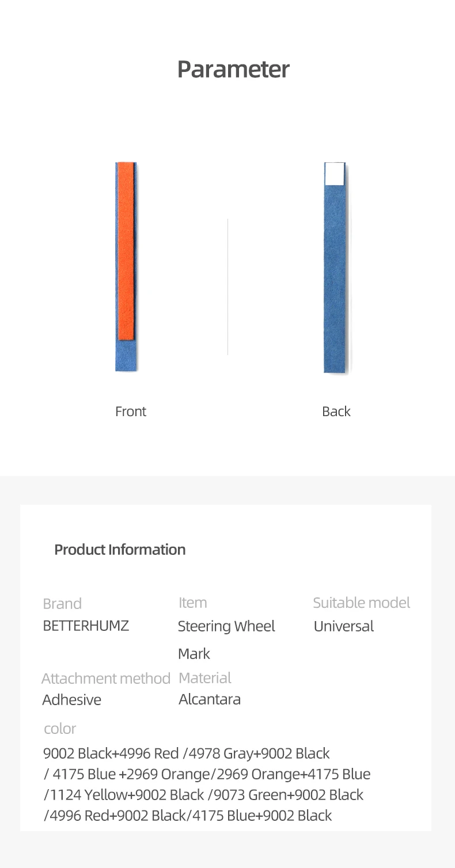455x868 pixels.
Task: Click the 4175 Blue+9002 Black color option
Action: [x=263, y=816]
